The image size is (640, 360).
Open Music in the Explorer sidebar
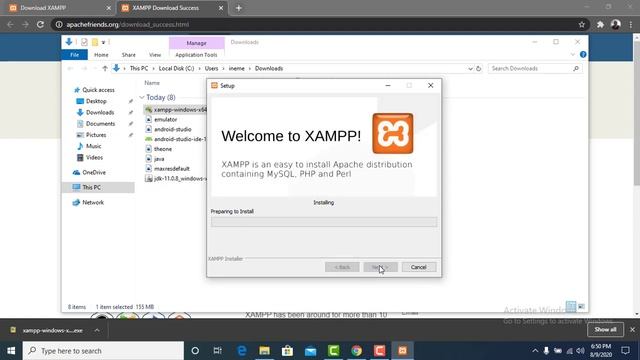point(93,146)
